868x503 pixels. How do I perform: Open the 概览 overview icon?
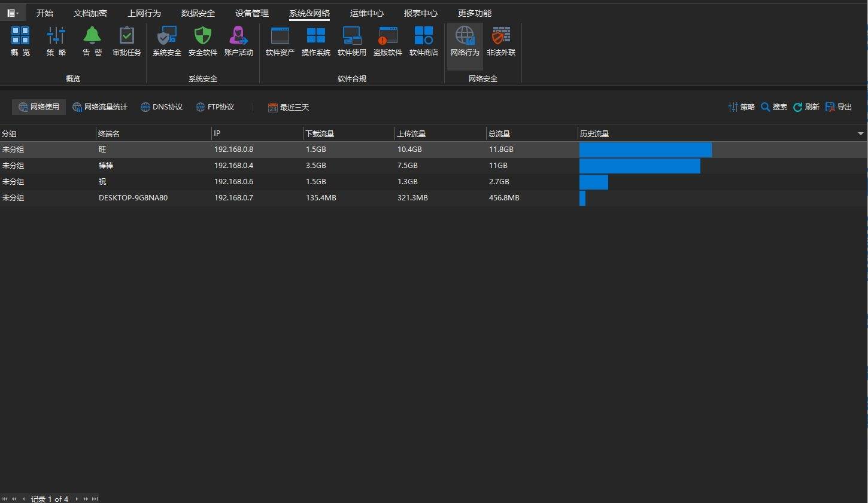pos(20,41)
